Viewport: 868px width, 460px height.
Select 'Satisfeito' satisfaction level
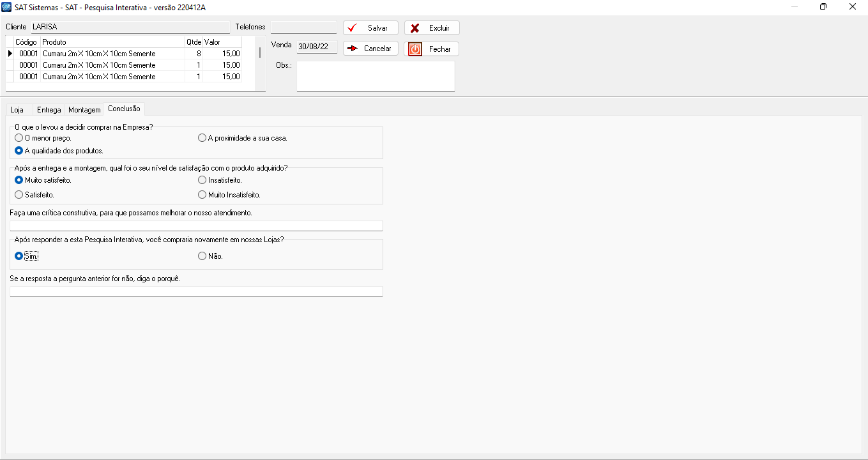(19, 195)
